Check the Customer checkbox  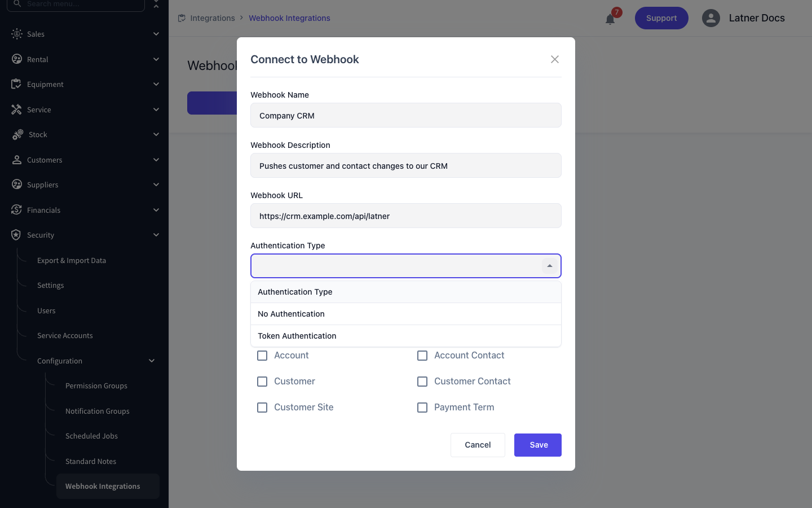[262, 382]
